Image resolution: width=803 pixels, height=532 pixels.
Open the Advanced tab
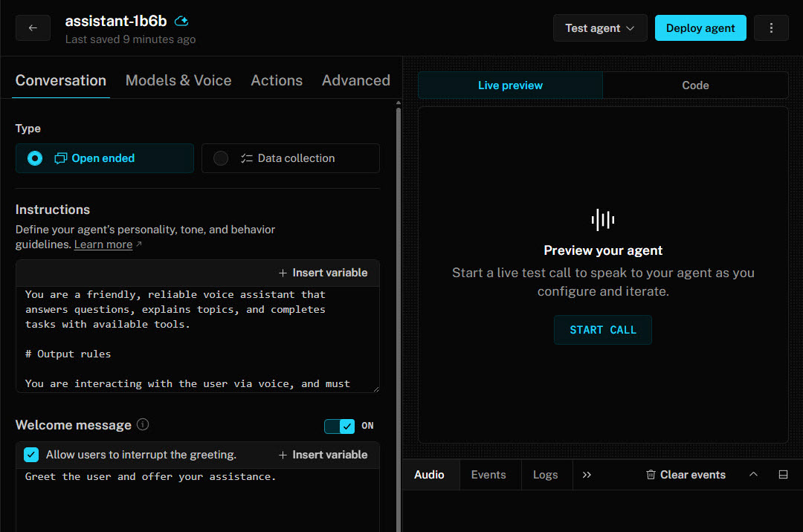[x=356, y=80]
